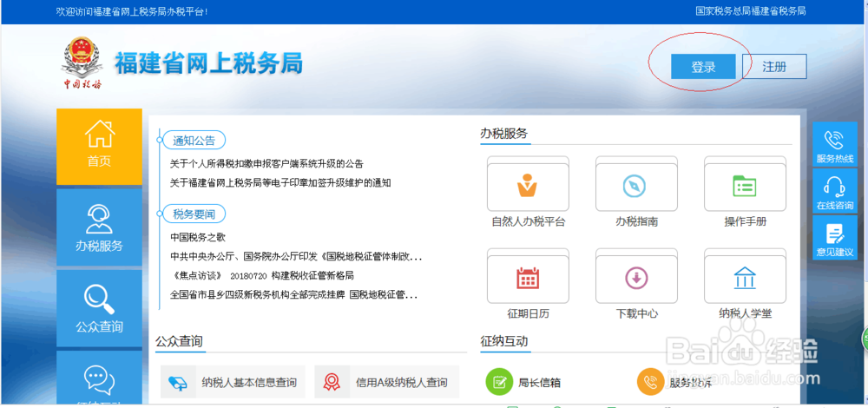
Task: Open 操作手册 folder icon
Action: [x=745, y=186]
